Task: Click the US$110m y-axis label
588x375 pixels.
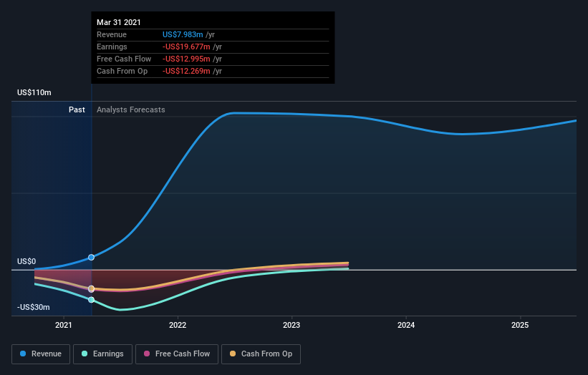Action: (34, 92)
